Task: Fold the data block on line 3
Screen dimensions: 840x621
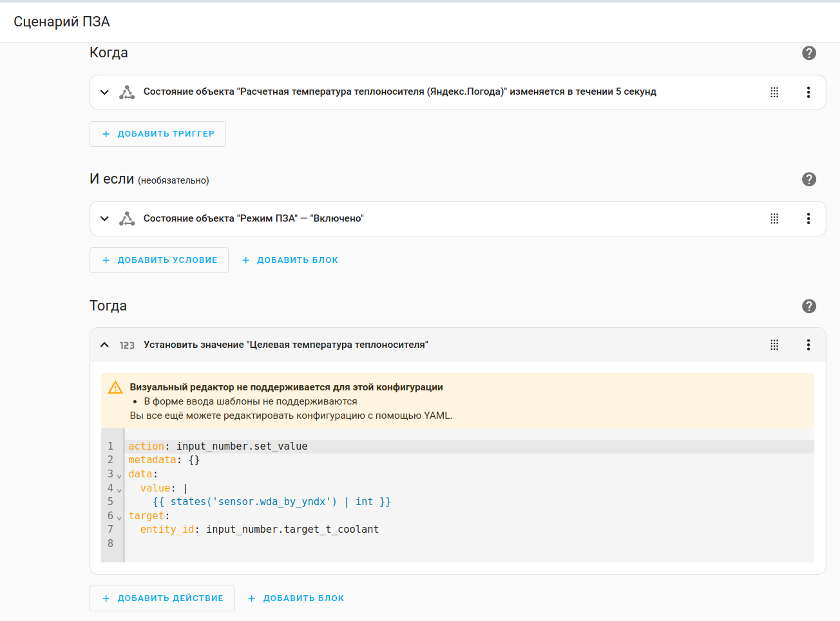Action: coord(119,475)
